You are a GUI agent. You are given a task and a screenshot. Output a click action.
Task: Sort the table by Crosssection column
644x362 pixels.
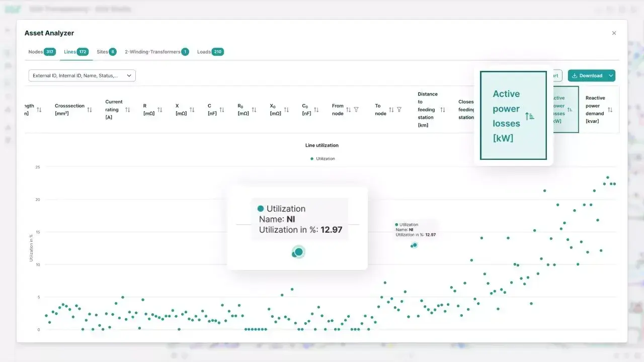pyautogui.click(x=90, y=110)
